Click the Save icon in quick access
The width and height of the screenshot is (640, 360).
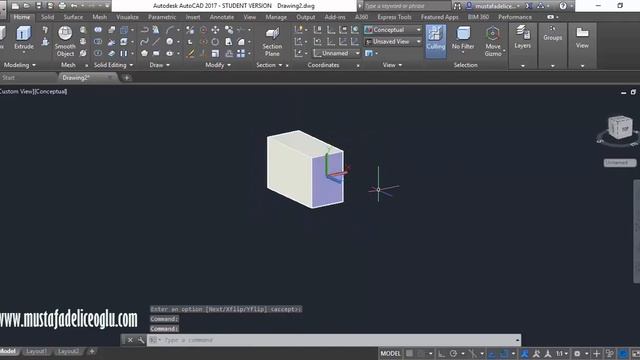(x=39, y=6)
